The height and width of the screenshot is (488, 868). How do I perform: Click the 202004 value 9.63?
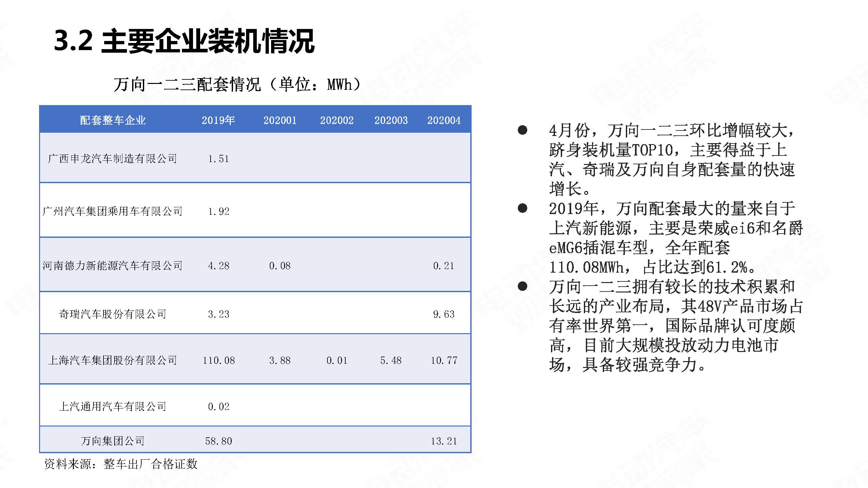click(444, 314)
